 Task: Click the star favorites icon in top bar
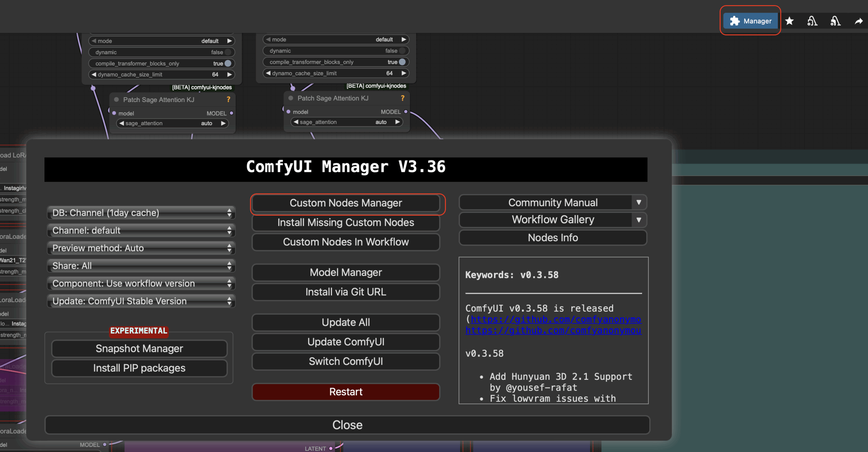(x=789, y=21)
